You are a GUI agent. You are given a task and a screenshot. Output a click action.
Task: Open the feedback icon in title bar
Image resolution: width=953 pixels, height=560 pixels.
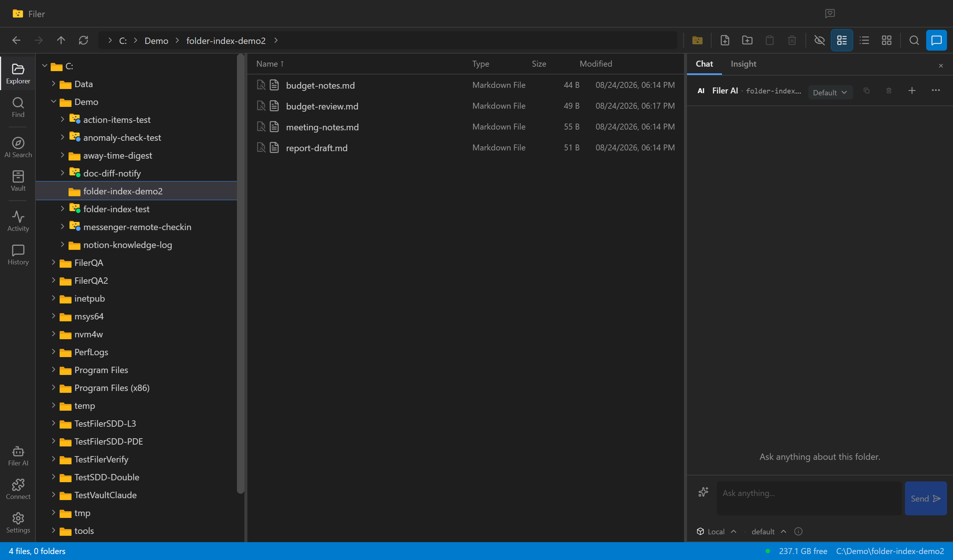point(830,14)
